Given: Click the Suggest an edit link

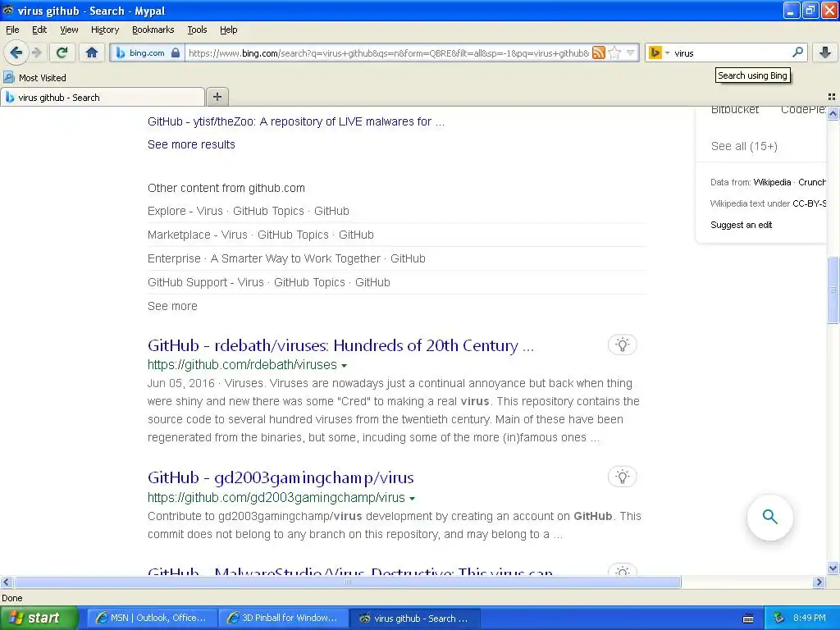Looking at the screenshot, I should tap(741, 225).
